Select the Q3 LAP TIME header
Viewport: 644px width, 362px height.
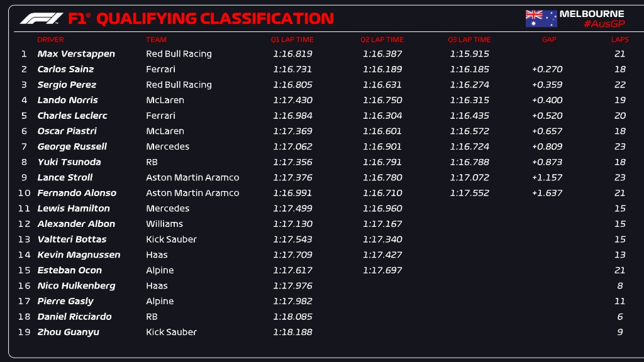(x=469, y=40)
